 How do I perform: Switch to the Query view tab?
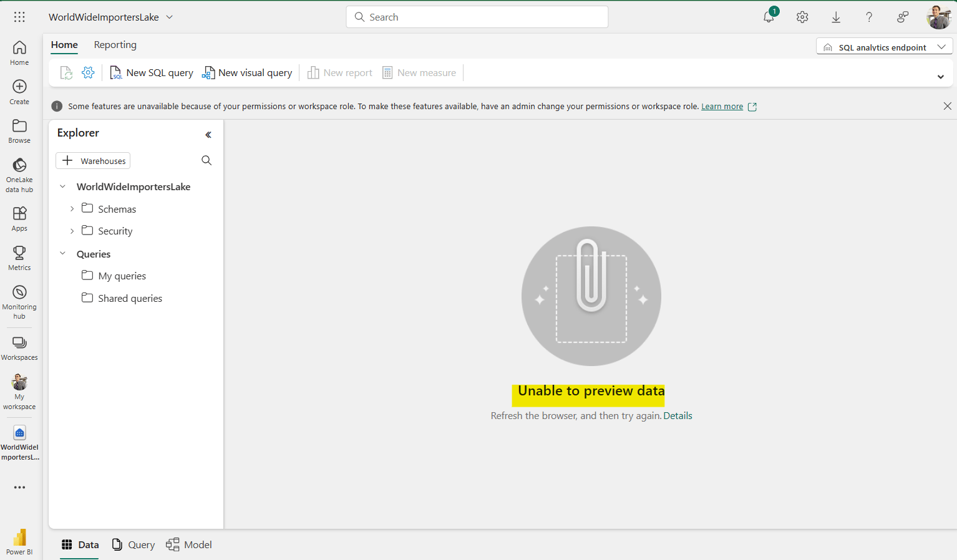pos(133,544)
